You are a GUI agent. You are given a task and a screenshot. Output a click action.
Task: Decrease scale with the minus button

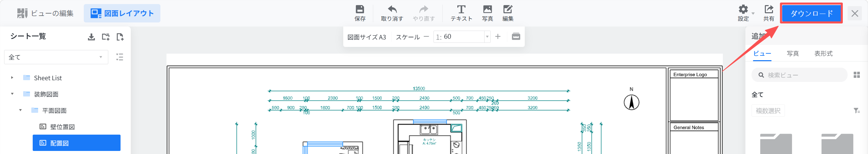426,36
